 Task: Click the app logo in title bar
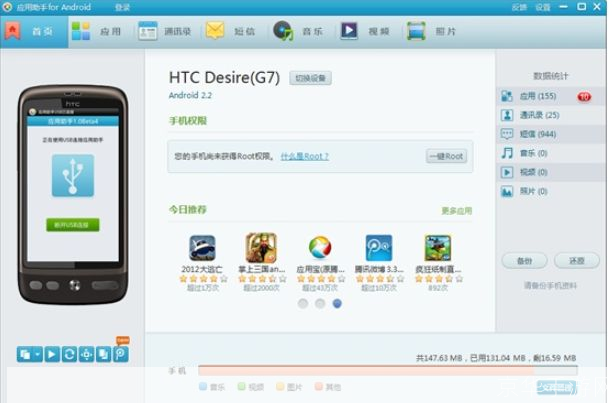pyautogui.click(x=7, y=7)
